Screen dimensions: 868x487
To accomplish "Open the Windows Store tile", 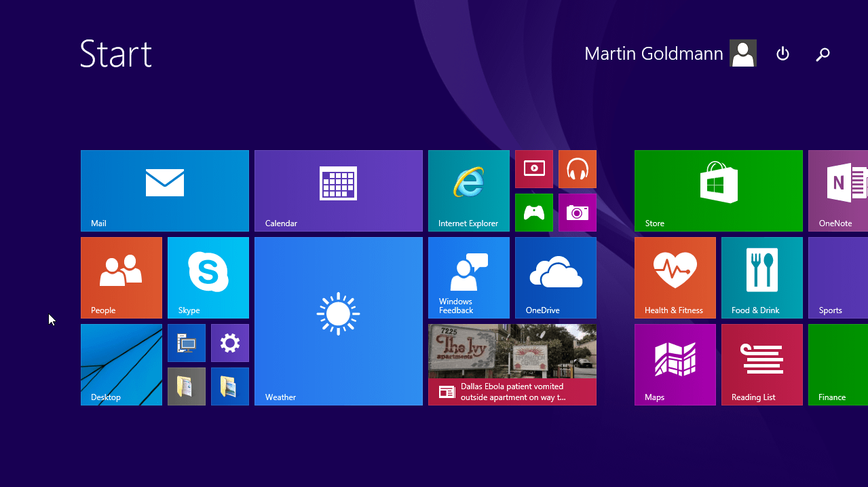I will click(x=718, y=190).
